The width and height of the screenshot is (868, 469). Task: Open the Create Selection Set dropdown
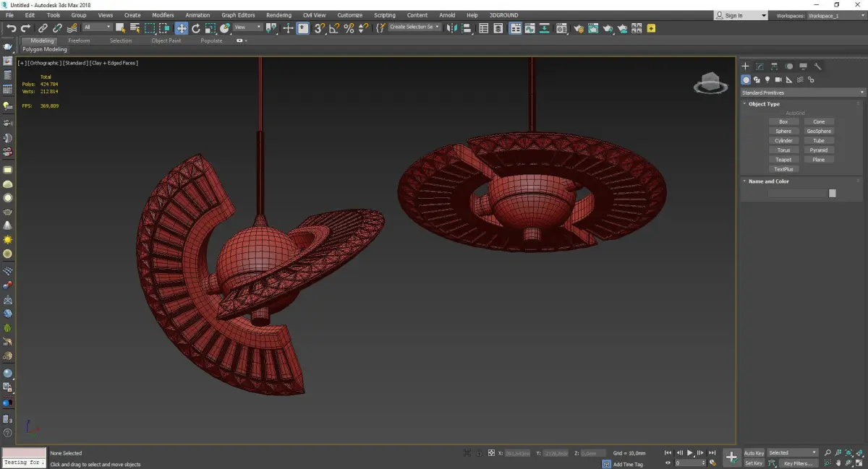[414, 27]
